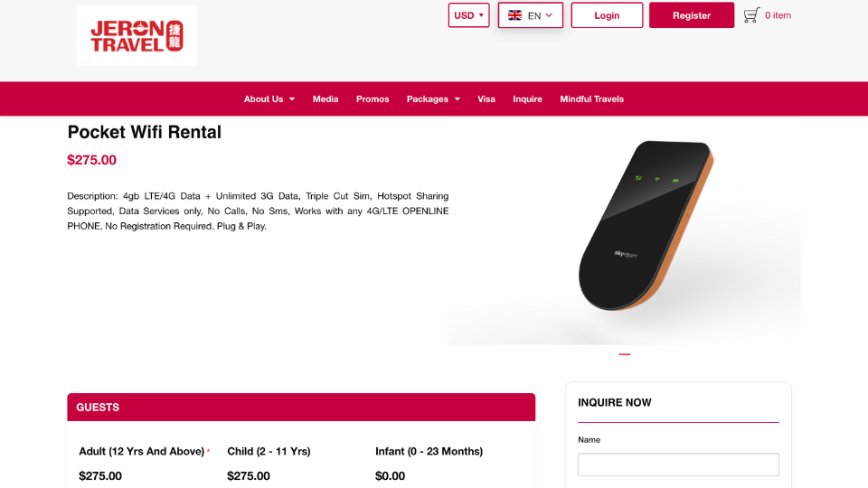The width and height of the screenshot is (868, 488).
Task: Expand the About Us menu
Action: pos(269,99)
